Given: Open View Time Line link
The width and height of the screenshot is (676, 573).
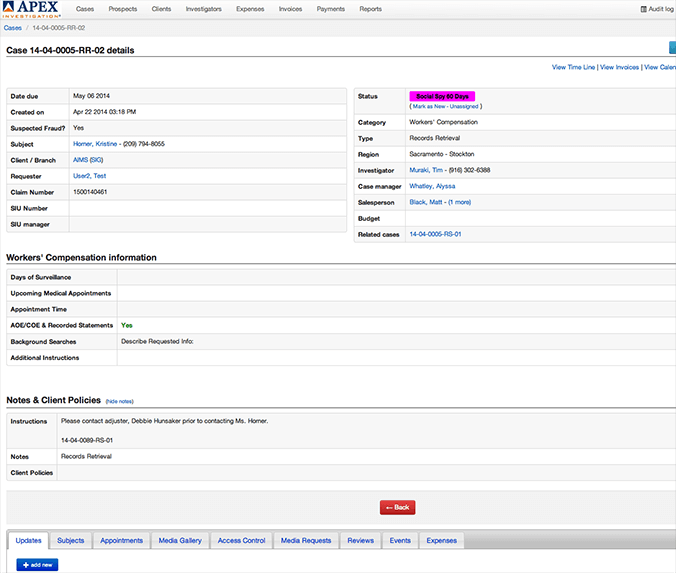Looking at the screenshot, I should tap(573, 67).
